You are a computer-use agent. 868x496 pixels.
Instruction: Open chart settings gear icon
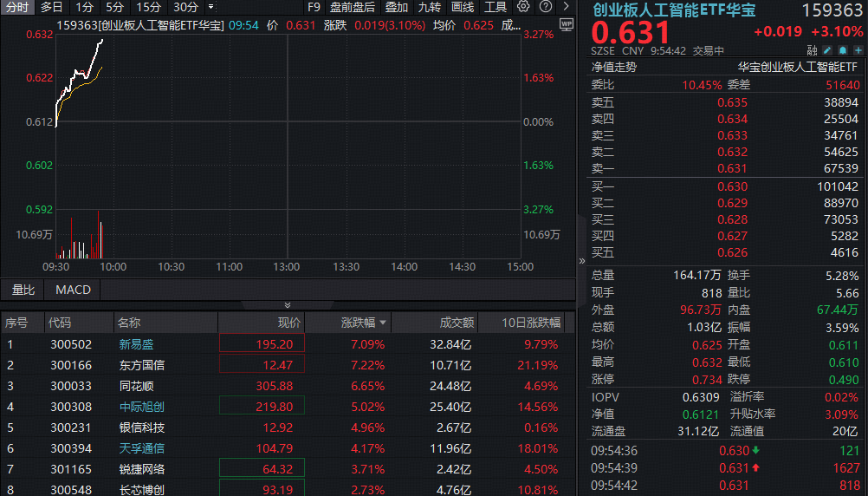[523, 7]
